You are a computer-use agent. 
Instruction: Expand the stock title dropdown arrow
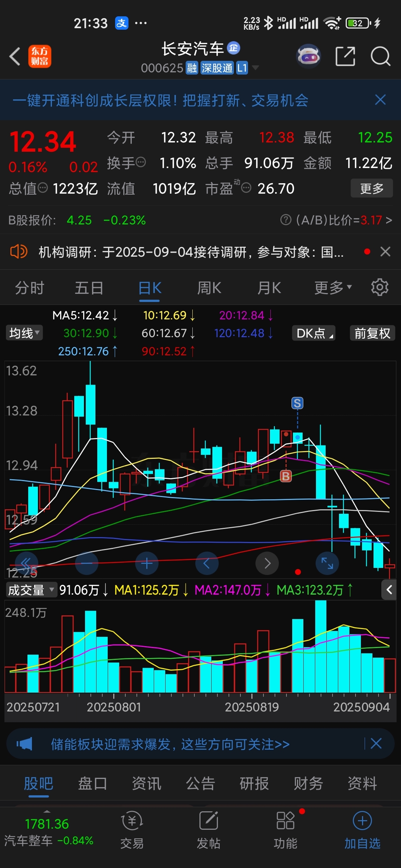click(x=255, y=68)
